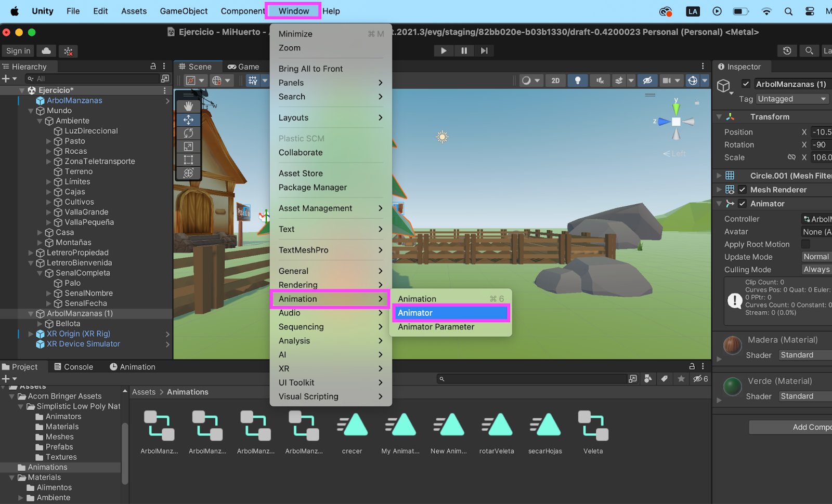Select the Bellota hierarchy object

[x=68, y=324]
